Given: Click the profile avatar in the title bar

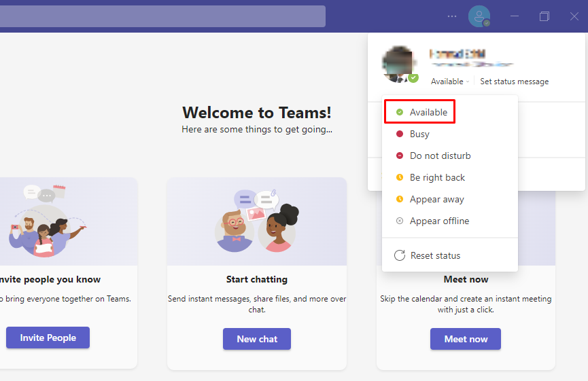Looking at the screenshot, I should pos(479,16).
